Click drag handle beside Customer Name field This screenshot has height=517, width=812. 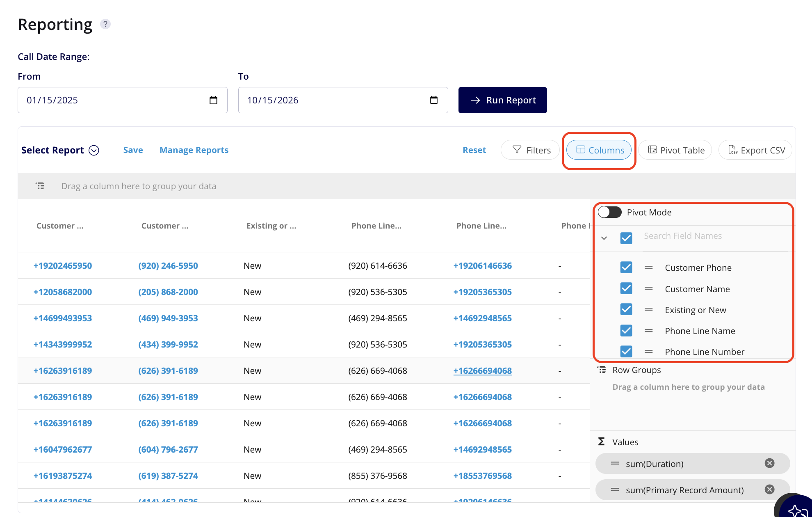coord(648,289)
